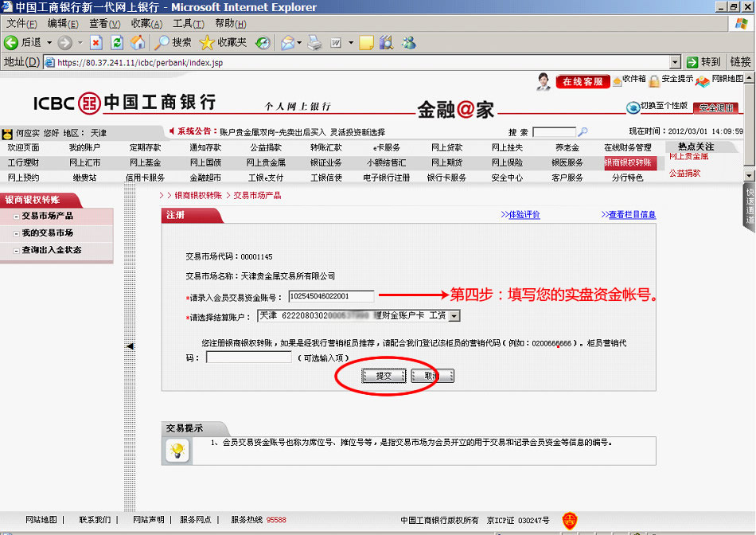Select 我的交易市场 in the left sidebar
Image resolution: width=756 pixels, height=535 pixels.
[47, 233]
